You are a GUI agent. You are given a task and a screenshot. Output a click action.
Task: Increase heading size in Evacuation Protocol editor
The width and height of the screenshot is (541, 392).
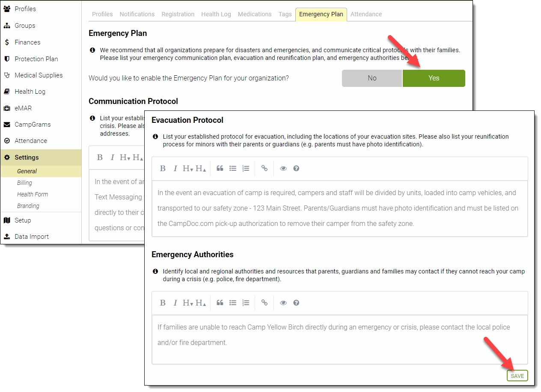coord(201,169)
